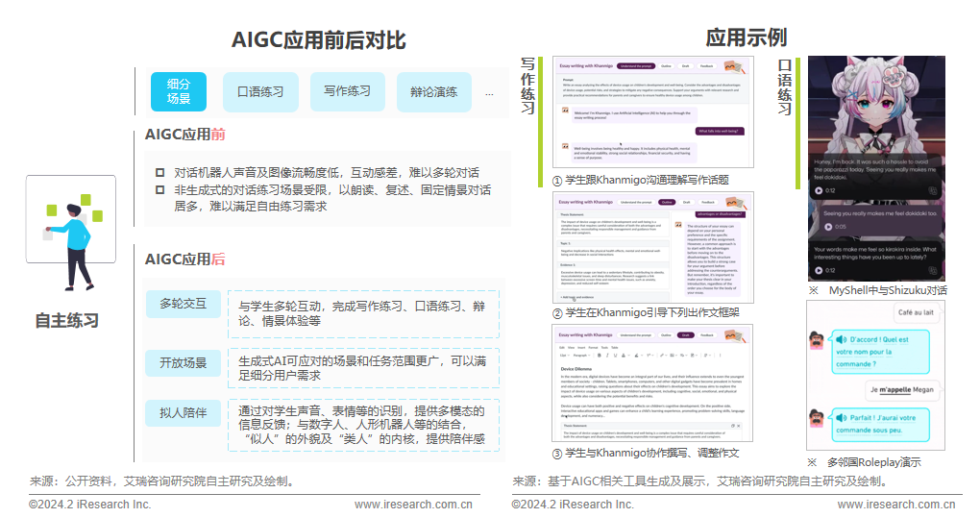Close the Thesis Statement panel in the draft view

coord(738,426)
